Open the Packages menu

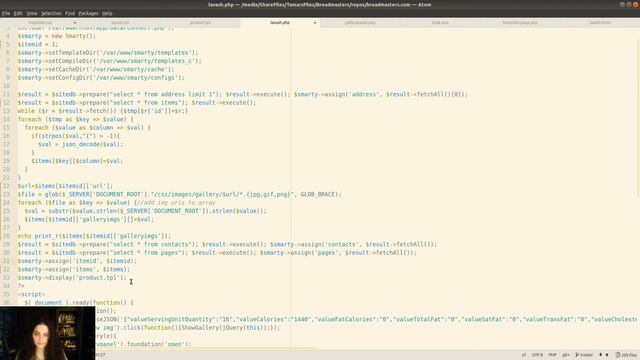click(88, 13)
